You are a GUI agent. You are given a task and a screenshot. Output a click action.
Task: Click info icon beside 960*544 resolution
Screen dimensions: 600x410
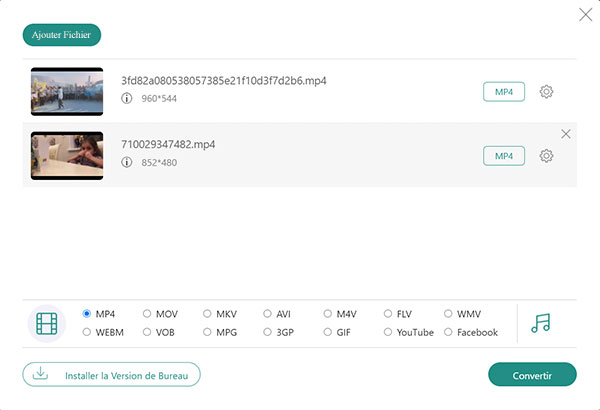(127, 98)
